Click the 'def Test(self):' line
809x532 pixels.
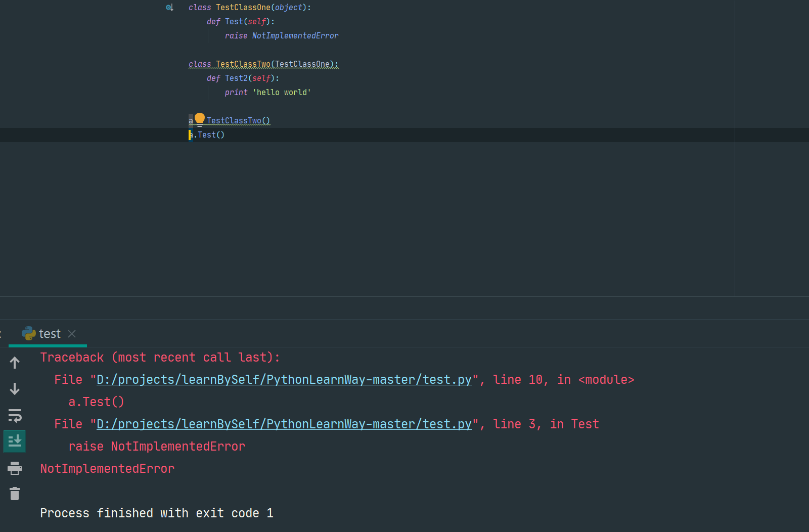tap(241, 22)
